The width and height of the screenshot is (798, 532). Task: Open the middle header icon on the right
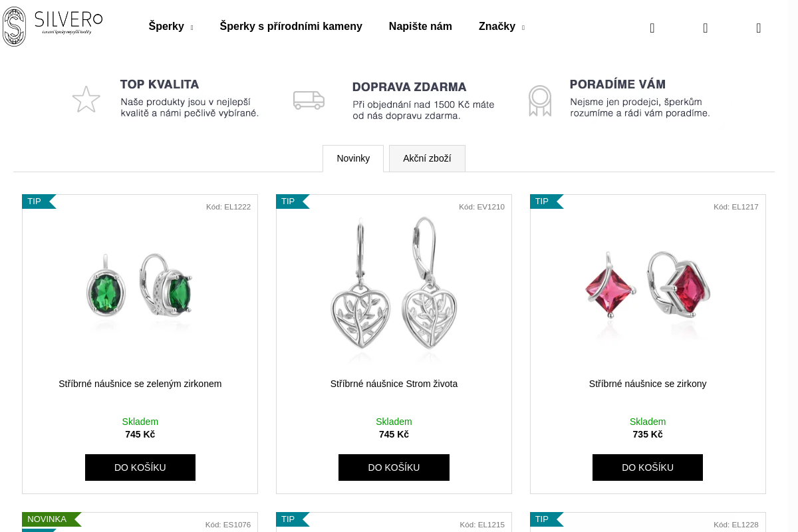[x=706, y=28]
